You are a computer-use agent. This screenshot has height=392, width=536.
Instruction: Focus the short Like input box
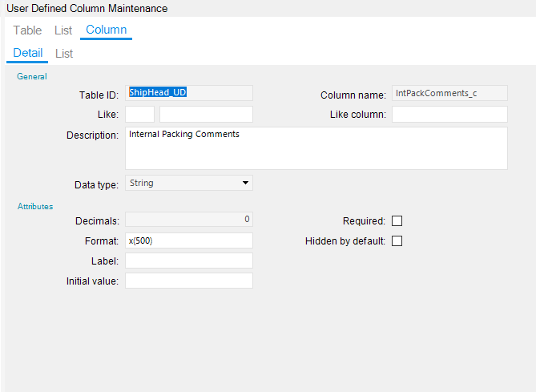click(x=139, y=115)
